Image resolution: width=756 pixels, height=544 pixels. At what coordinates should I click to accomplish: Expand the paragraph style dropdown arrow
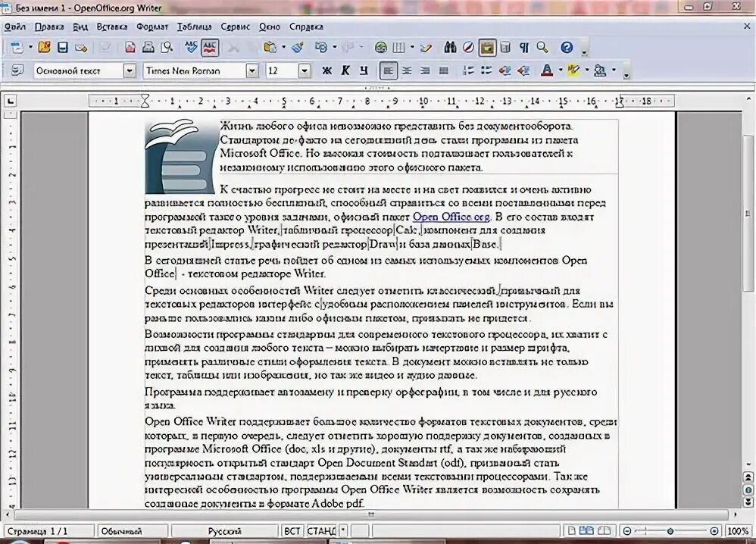pos(130,71)
